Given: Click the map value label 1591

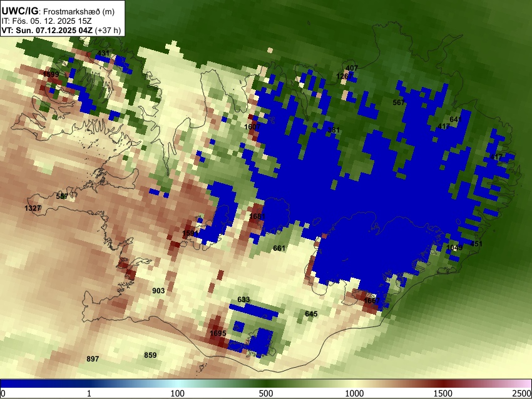Looking at the screenshot, I should (190, 233).
